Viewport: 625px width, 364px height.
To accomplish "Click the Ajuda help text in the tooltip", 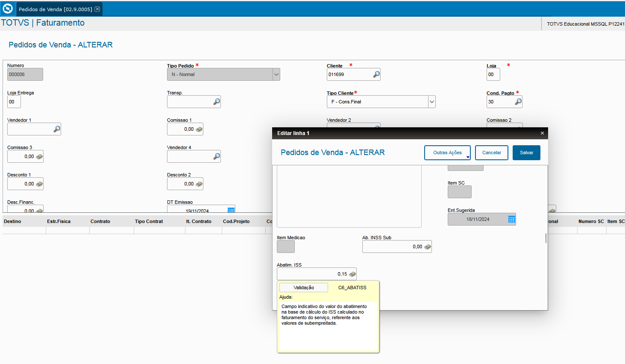I will (x=324, y=315).
